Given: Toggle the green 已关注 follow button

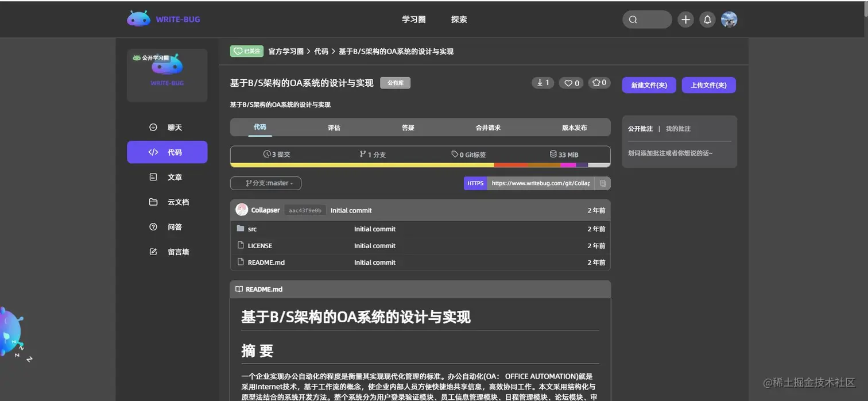Looking at the screenshot, I should click(247, 51).
